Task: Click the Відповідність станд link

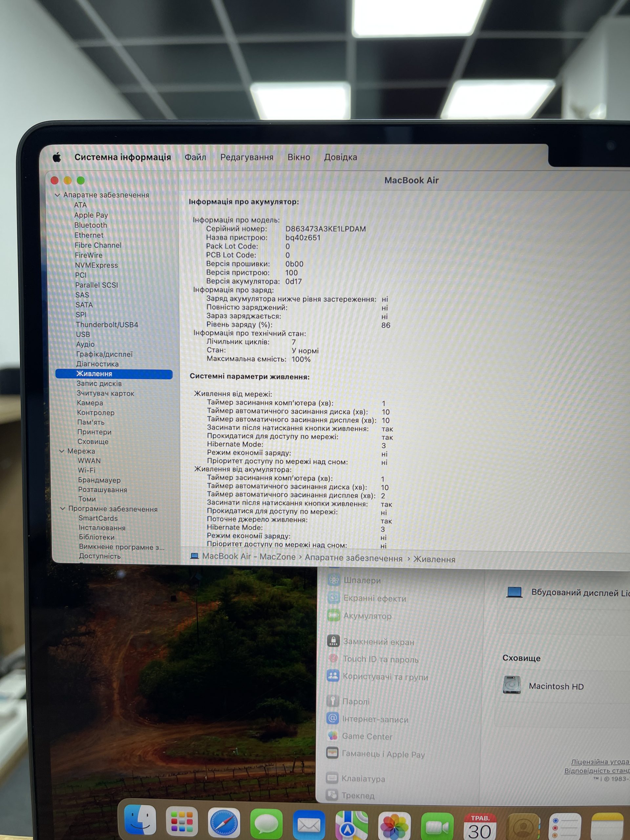Action: point(597,770)
